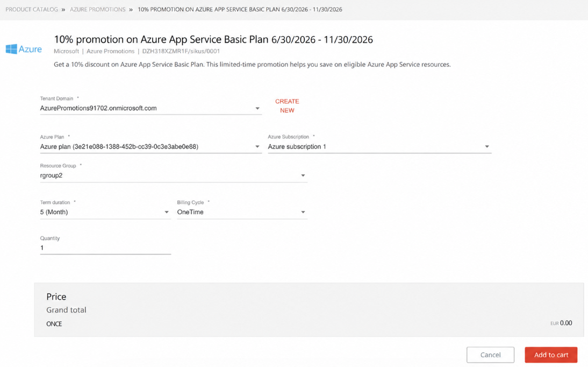Open the Tenant Domain dropdown arrow
This screenshot has width=588, height=367.
coord(257,109)
